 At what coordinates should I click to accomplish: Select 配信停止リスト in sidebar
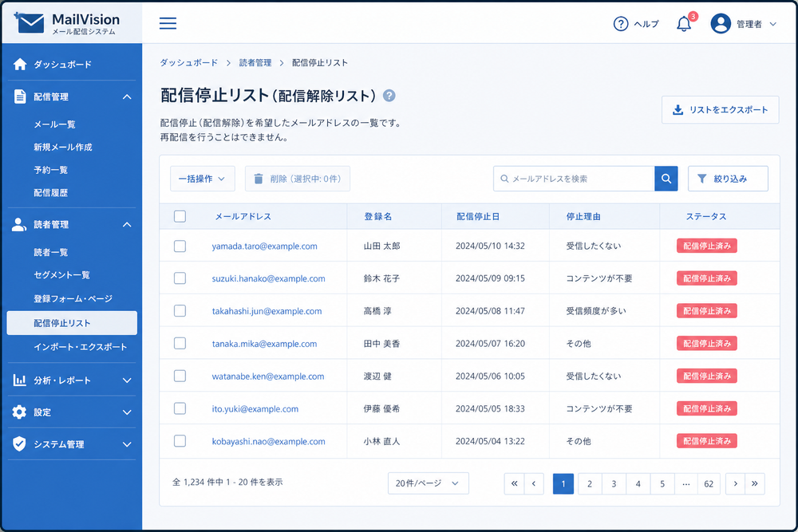coord(72,323)
